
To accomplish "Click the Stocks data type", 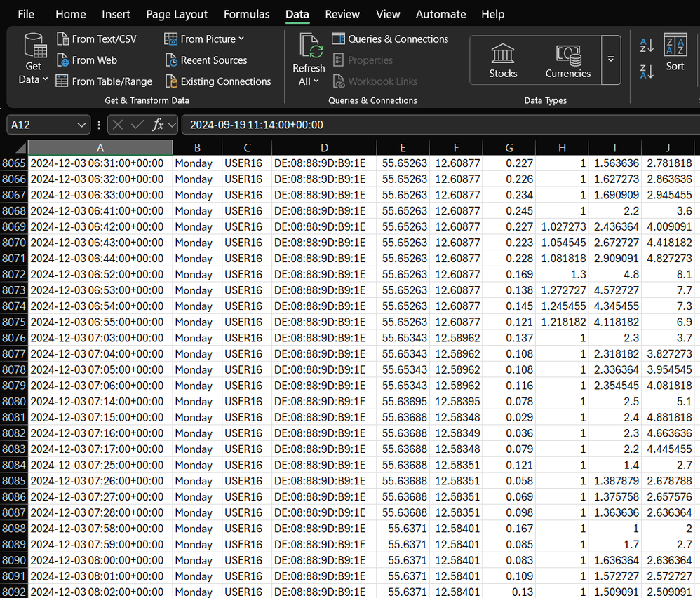I will pyautogui.click(x=503, y=60).
